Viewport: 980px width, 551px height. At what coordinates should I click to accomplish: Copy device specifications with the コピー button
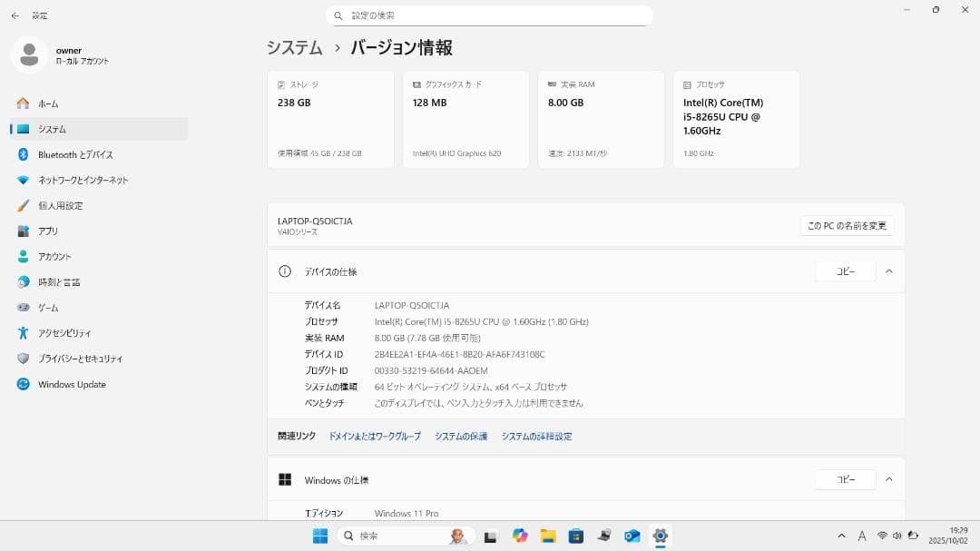pos(844,271)
